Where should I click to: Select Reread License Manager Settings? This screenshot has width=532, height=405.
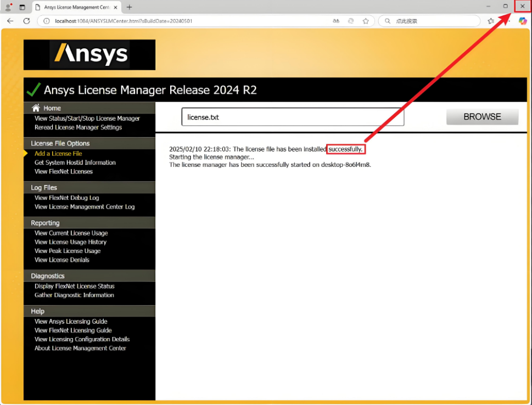78,127
